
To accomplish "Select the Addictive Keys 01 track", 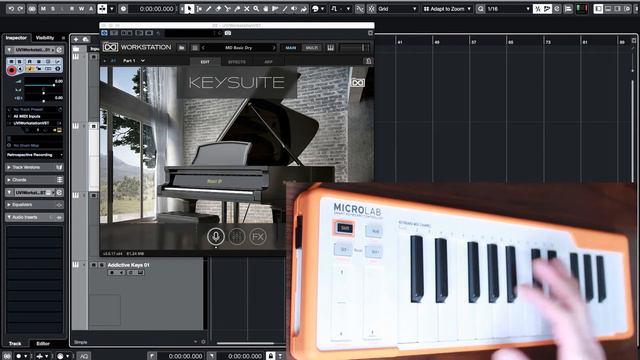I will point(128,265).
